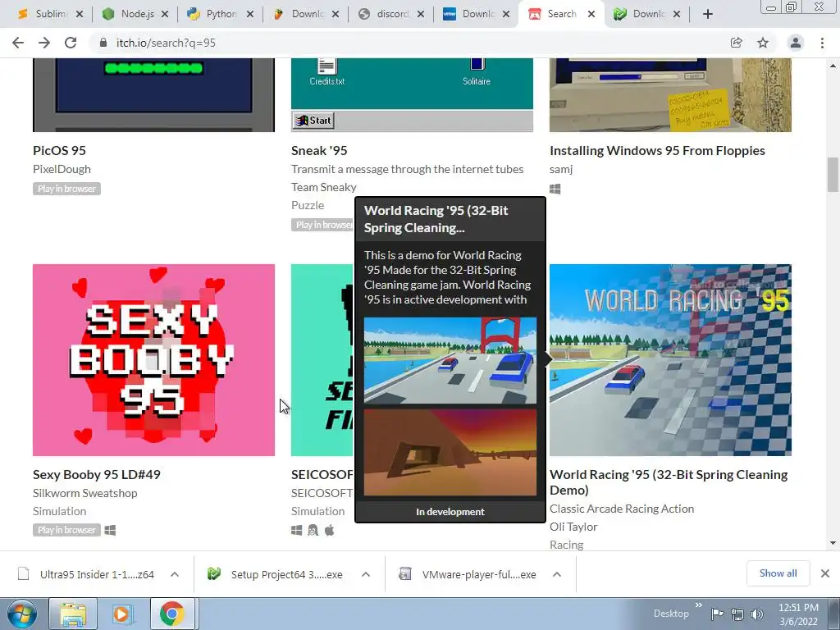840x630 pixels.
Task: Click the Sneak '95 cover image
Action: (412, 95)
